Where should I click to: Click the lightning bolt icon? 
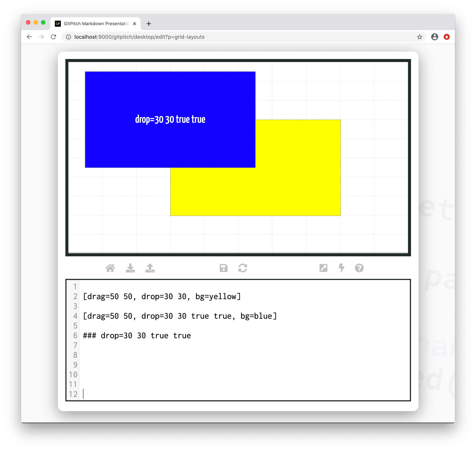point(342,268)
